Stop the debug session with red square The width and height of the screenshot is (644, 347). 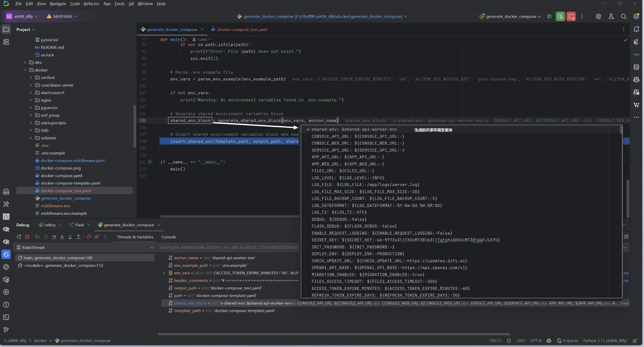click(x=27, y=237)
